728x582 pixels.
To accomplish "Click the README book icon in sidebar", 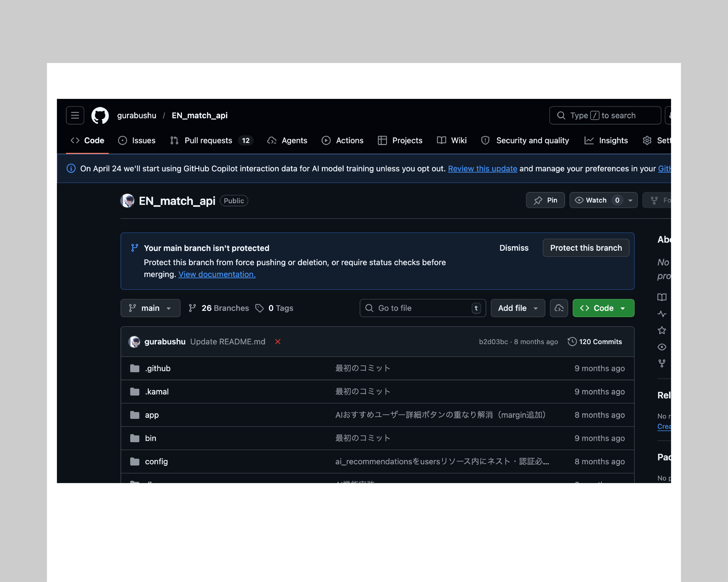I will pos(662,297).
